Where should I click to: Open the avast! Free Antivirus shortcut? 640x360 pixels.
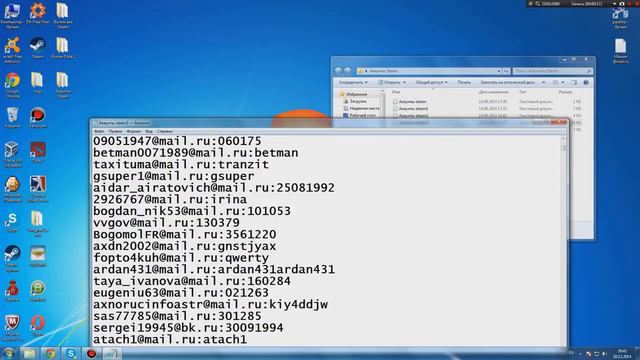coord(12,49)
